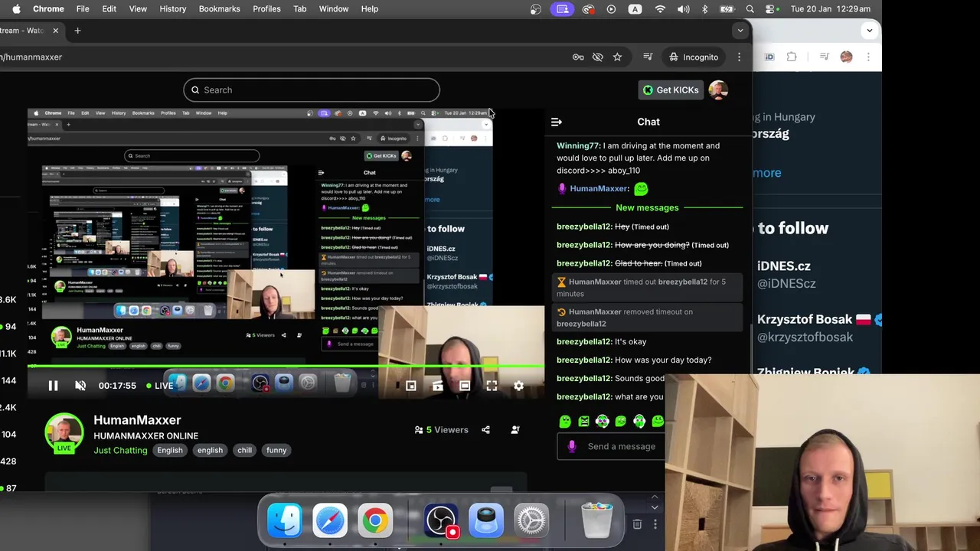This screenshot has height=551, width=980.
Task: Open Safari from the Dock
Action: click(330, 520)
